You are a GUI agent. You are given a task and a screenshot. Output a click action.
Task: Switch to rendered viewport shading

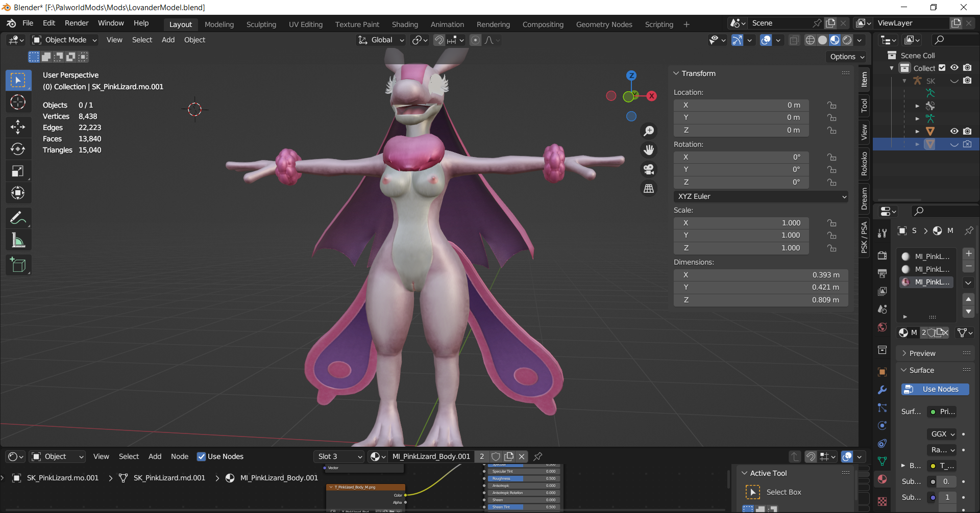pos(847,40)
